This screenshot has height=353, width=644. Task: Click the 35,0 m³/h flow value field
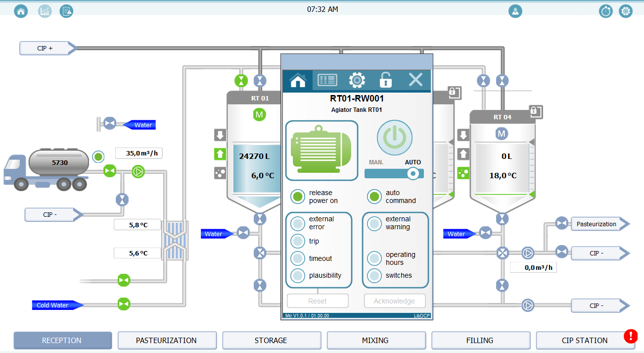click(x=139, y=153)
